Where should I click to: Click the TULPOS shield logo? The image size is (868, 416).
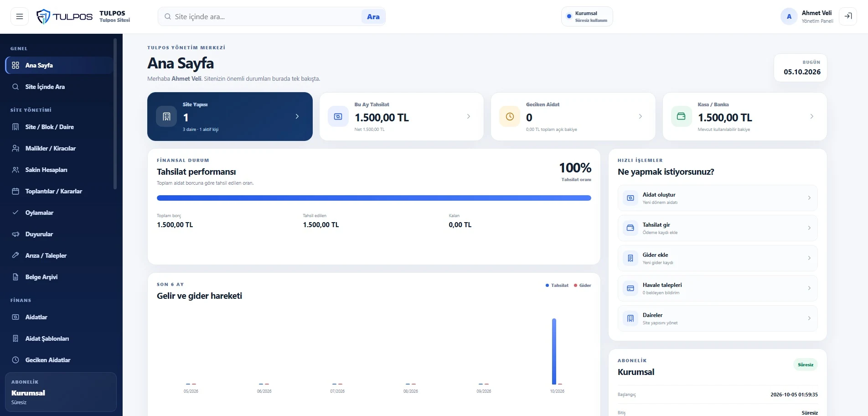pos(43,16)
